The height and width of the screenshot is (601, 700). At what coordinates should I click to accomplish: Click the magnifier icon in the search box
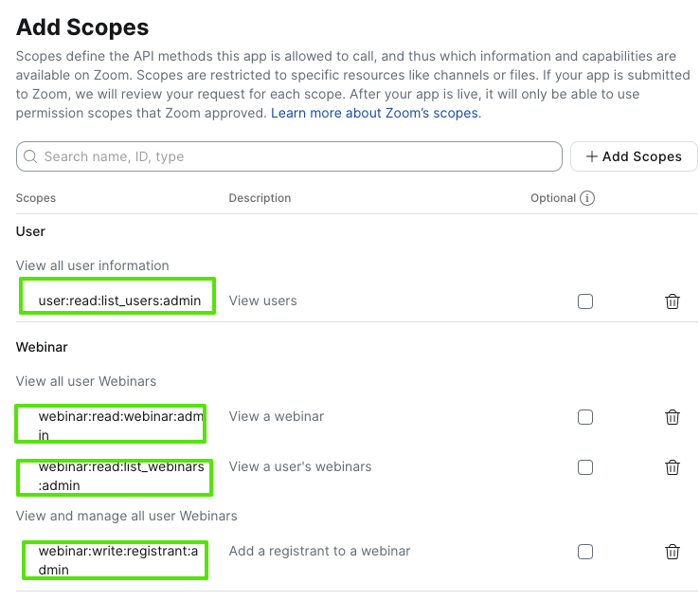point(30,156)
